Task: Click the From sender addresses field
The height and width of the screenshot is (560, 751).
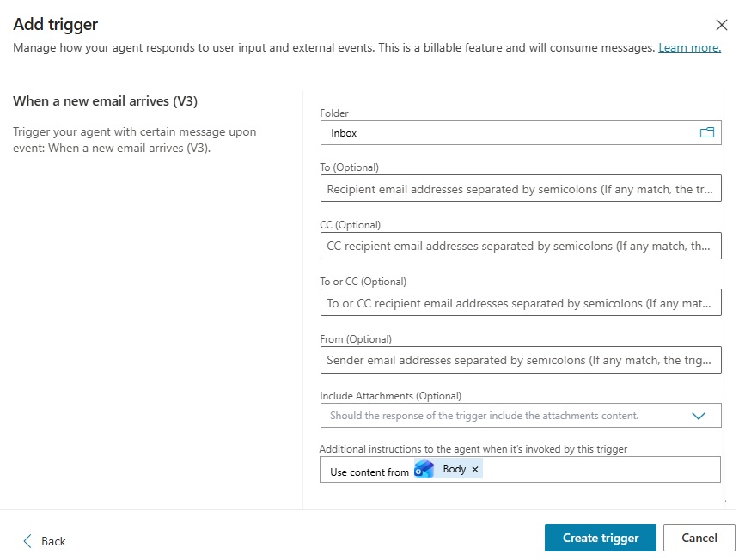Action: [520, 360]
